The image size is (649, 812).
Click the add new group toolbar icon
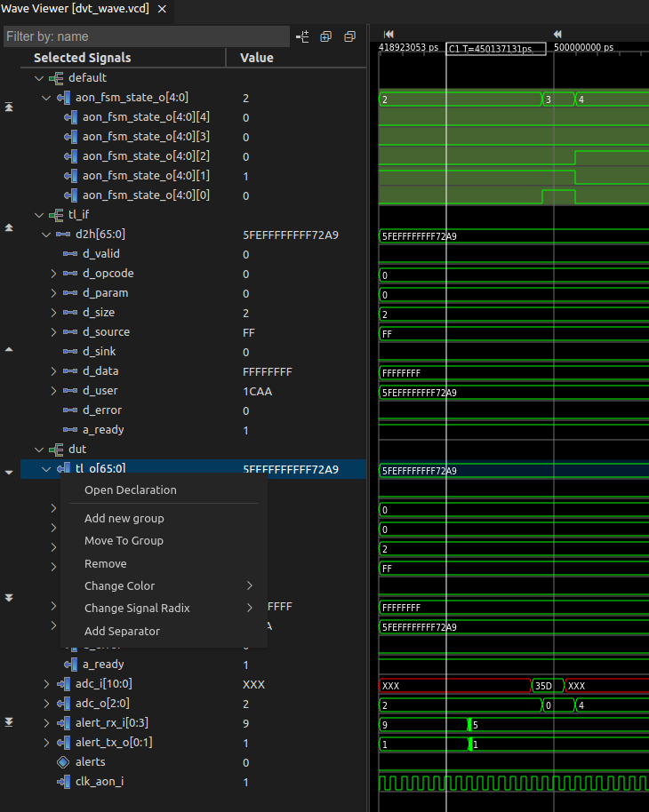click(302, 36)
